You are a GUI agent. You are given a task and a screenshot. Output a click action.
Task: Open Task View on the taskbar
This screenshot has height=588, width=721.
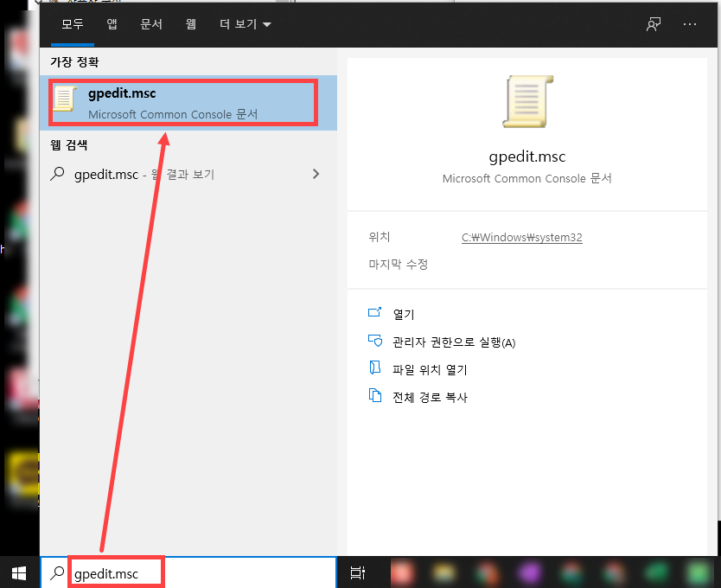tap(358, 572)
